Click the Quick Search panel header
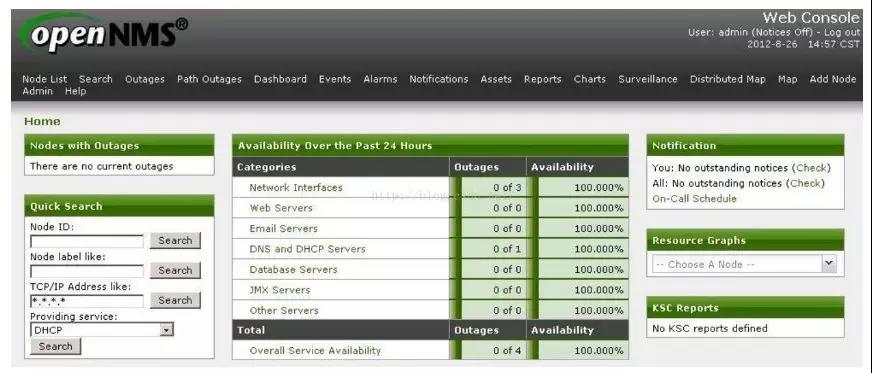The height and width of the screenshot is (373, 872). click(119, 206)
